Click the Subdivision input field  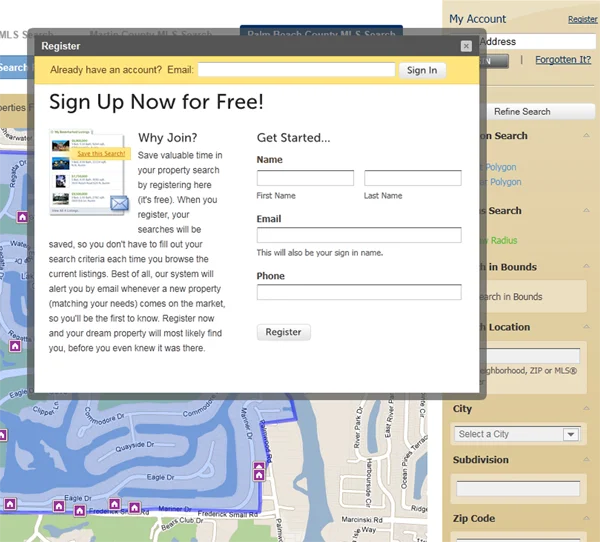pos(517,489)
